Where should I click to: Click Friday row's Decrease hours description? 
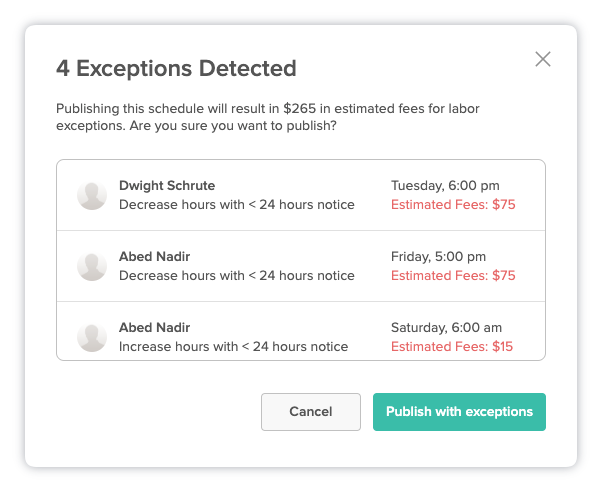point(236,276)
